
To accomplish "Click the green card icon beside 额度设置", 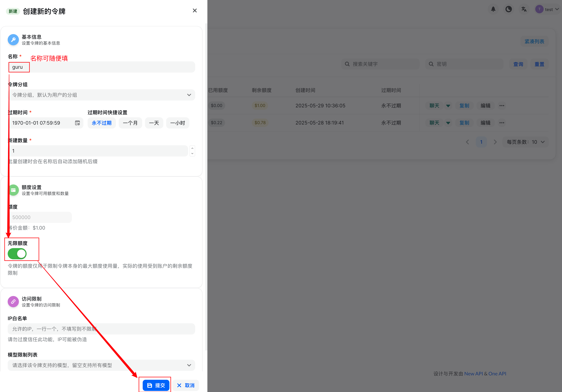I will tap(13, 190).
